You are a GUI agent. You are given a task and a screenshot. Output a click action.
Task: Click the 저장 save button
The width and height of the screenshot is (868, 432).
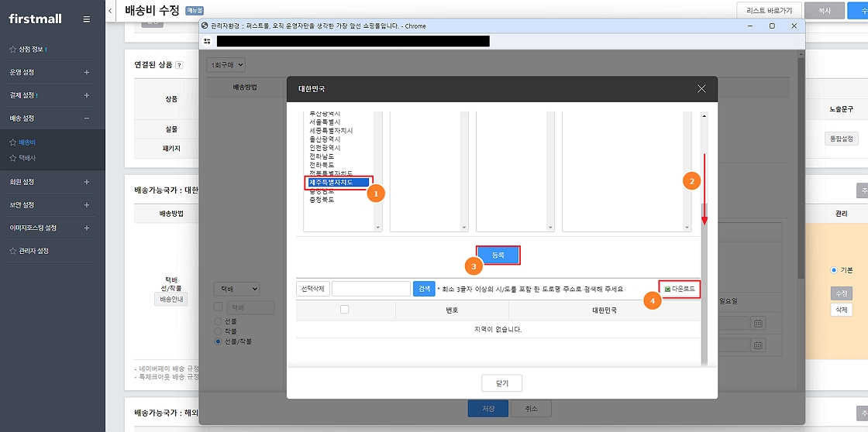coord(487,409)
